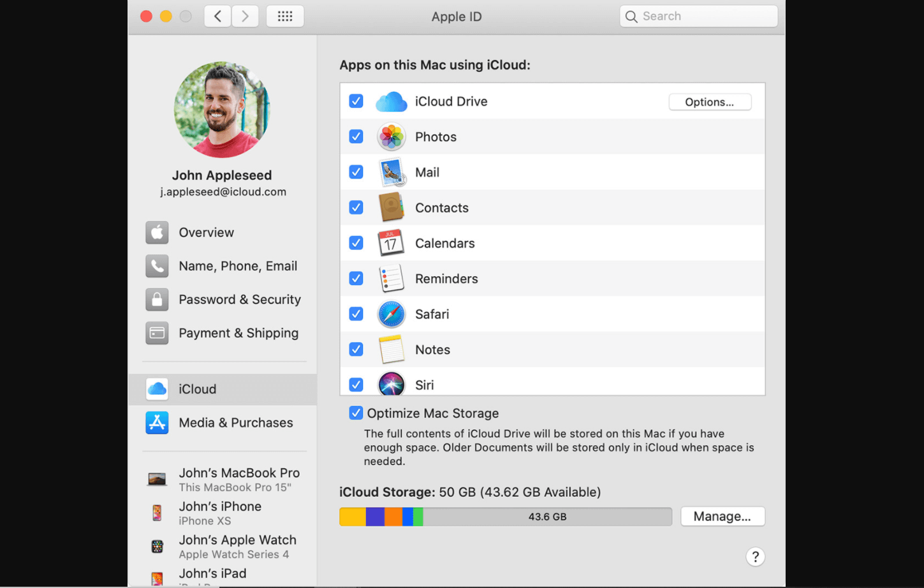Select John's Apple Watch device
Image resolution: width=924 pixels, height=588 pixels.
[x=223, y=547]
